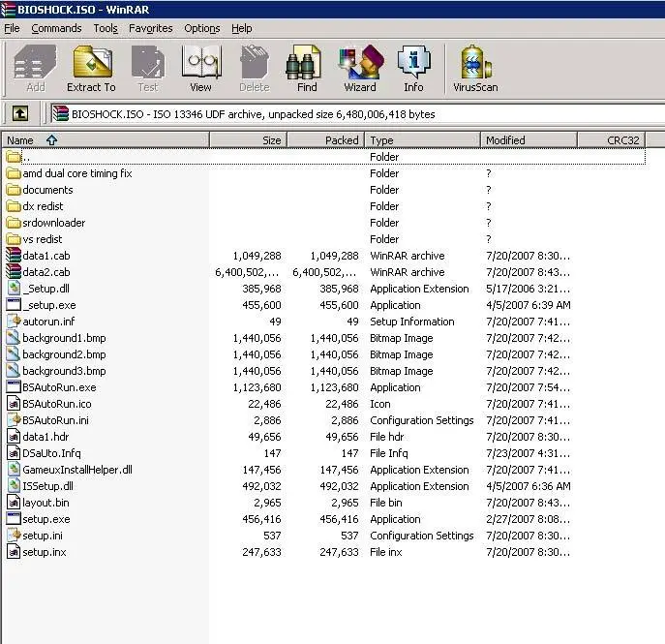
Task: Click size 1,123,680 in Size column
Action: point(257,387)
